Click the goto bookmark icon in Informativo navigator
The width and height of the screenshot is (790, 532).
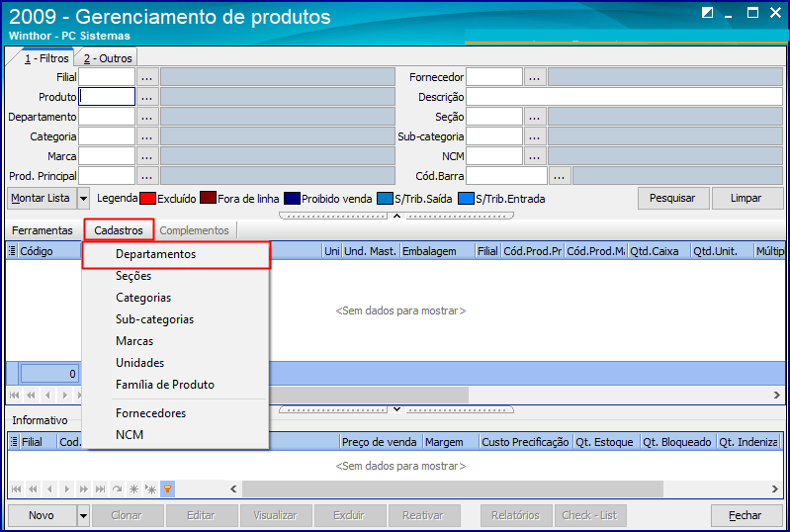(x=150, y=488)
